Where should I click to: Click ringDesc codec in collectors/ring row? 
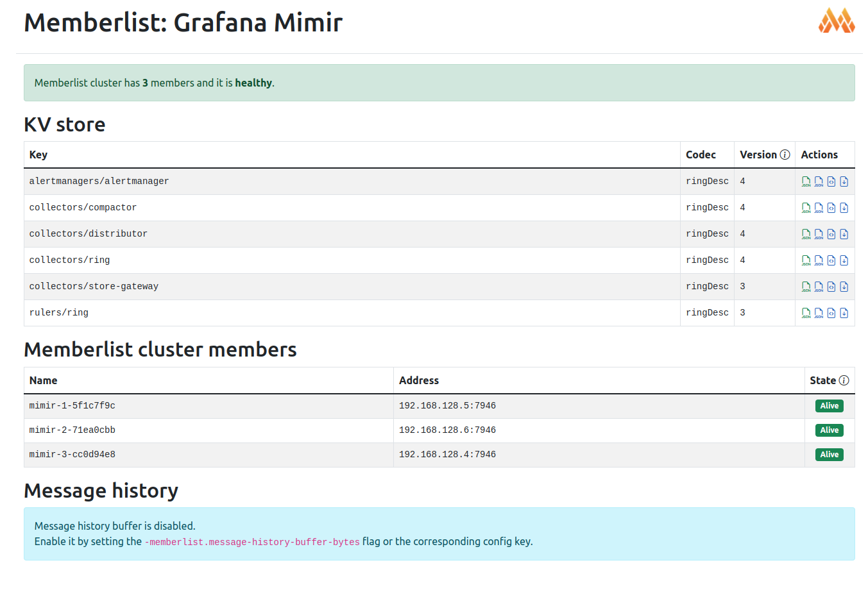[x=707, y=260]
